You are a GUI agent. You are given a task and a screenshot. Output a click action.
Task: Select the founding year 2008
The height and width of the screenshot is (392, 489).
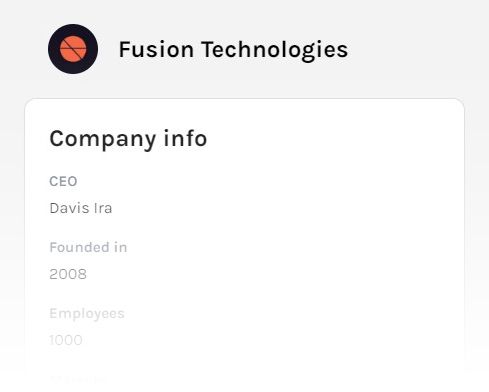pyautogui.click(x=68, y=274)
